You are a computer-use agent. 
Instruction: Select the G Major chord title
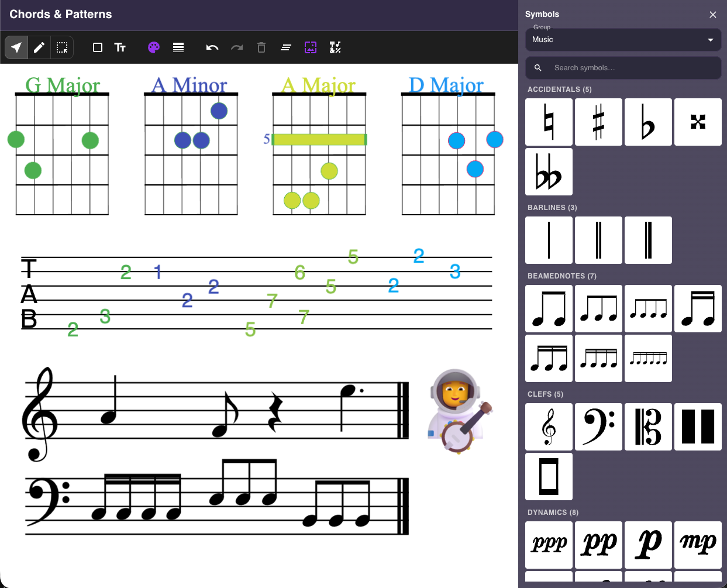(63, 85)
